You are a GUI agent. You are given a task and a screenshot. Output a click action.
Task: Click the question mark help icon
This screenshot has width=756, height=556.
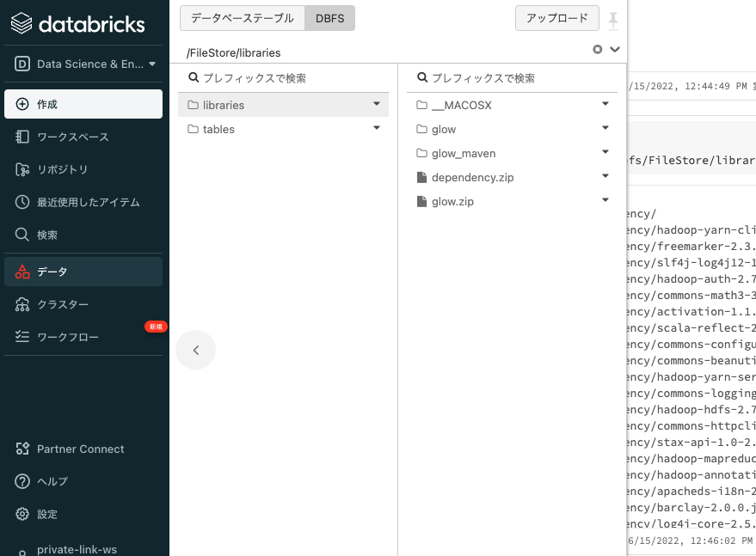pos(22,481)
